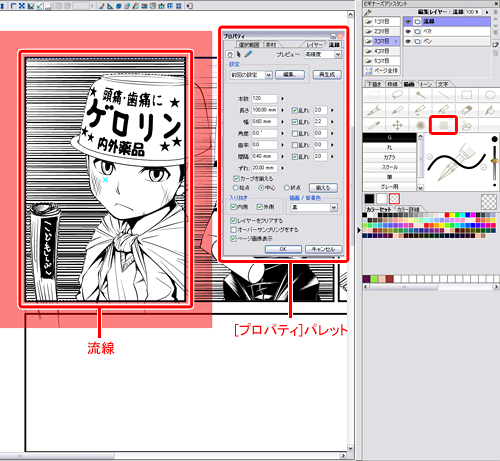Select the lasso selection tool
The height and width of the screenshot is (461, 500).
pos(397,95)
